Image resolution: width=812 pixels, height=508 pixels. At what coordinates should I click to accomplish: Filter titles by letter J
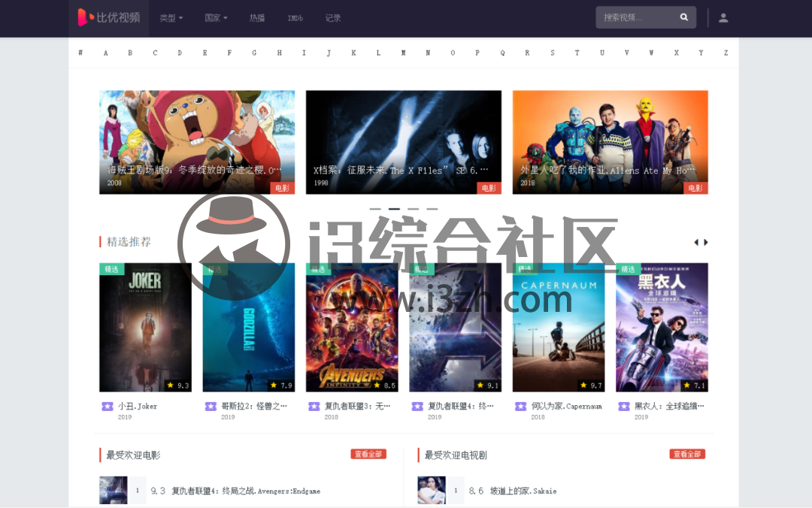pyautogui.click(x=329, y=53)
